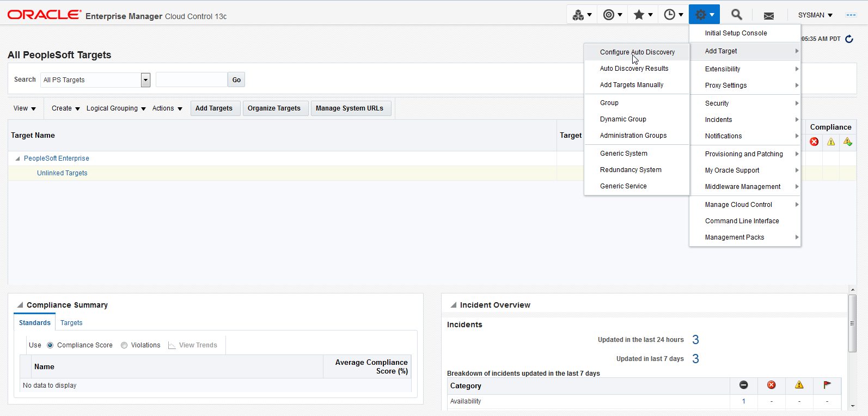Image resolution: width=868 pixels, height=416 pixels.
Task: Select the Dynamic Group menu item
Action: (637, 119)
